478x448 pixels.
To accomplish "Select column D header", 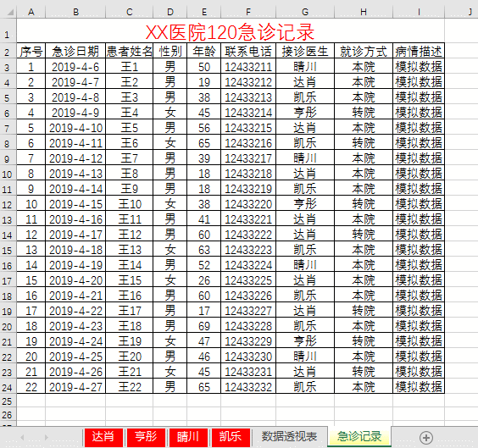I will pos(170,12).
